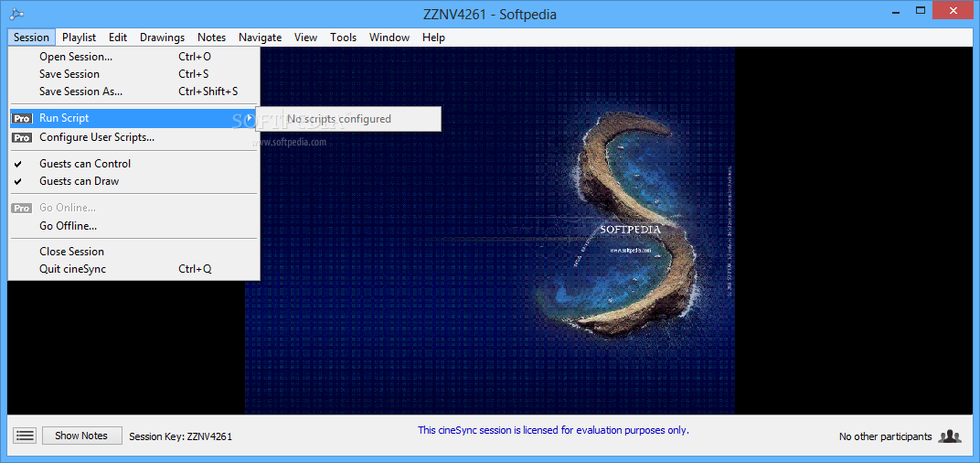This screenshot has height=463, width=980.
Task: Click the No other participants label
Action: (885, 436)
